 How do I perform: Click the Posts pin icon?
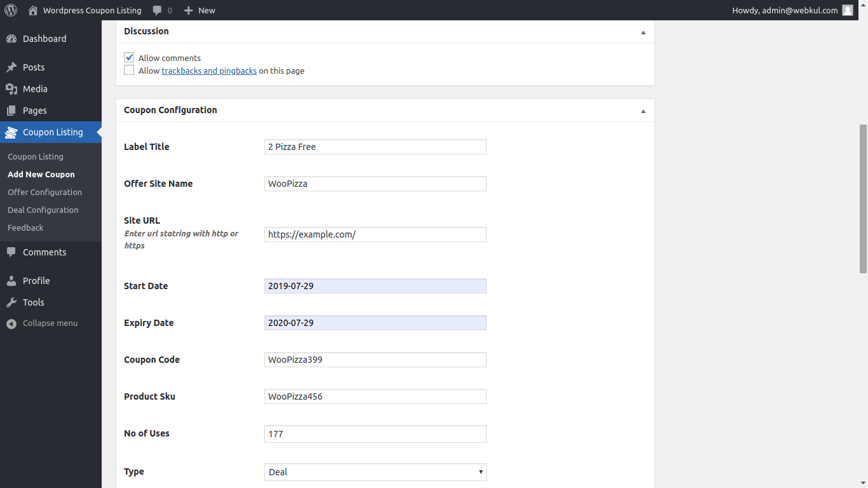click(11, 67)
